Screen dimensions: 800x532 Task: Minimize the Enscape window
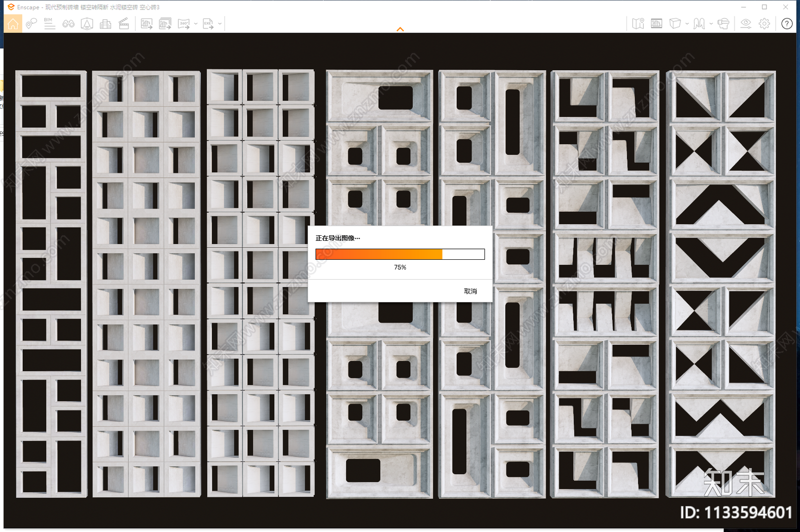pyautogui.click(x=743, y=7)
